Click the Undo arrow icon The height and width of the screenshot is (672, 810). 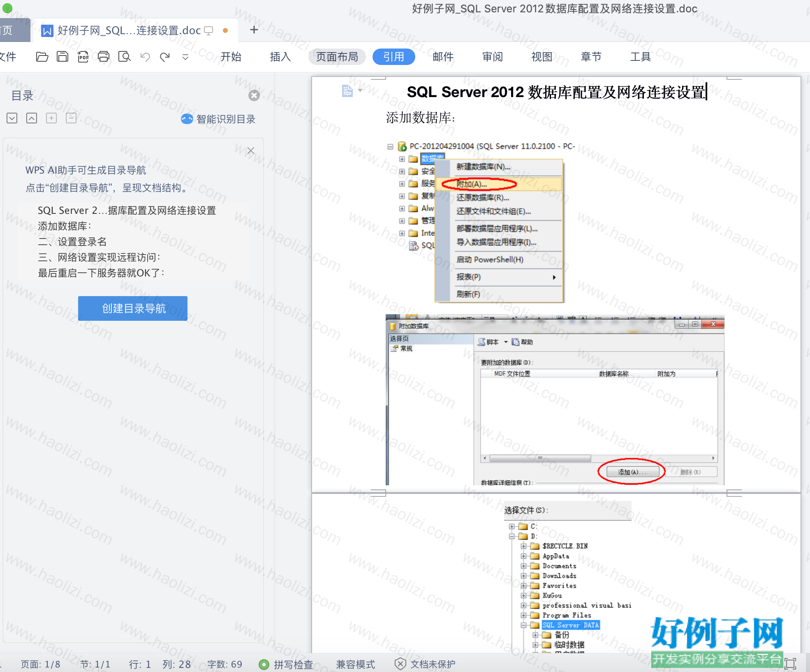[x=145, y=57]
